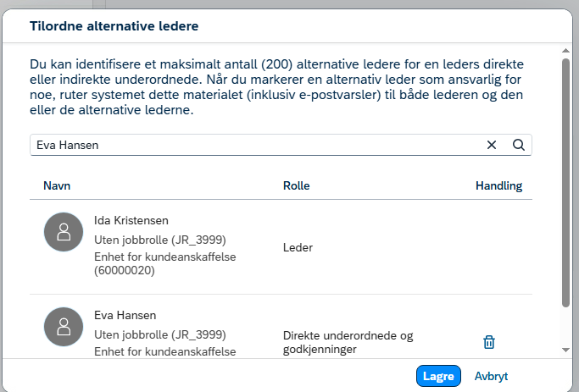Screen dimensions: 579x392
Task: Click the Navn column header
Action: point(57,185)
